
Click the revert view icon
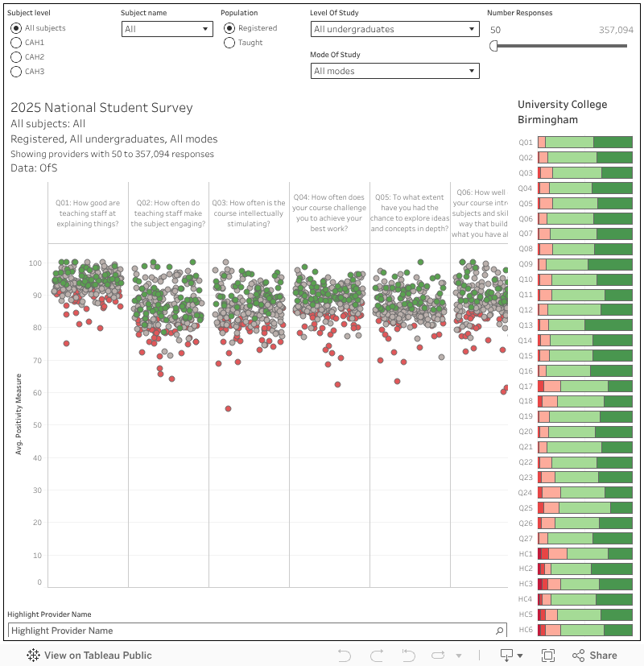pyautogui.click(x=408, y=655)
